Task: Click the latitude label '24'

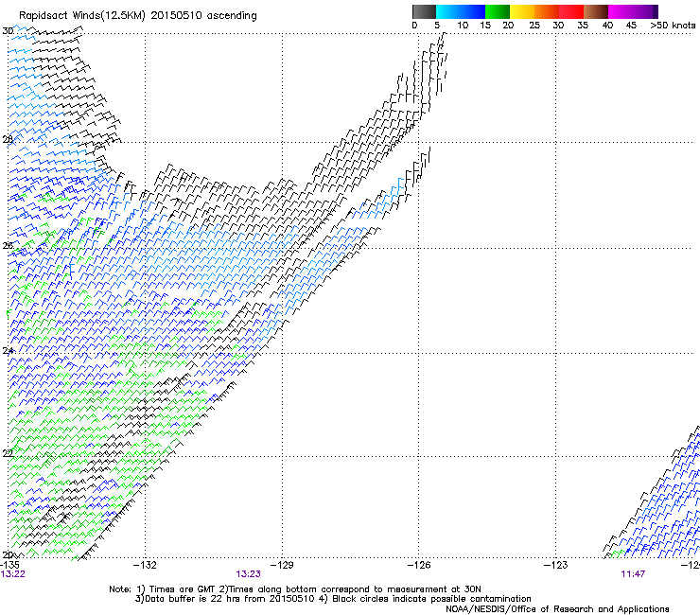Action: (x=8, y=351)
